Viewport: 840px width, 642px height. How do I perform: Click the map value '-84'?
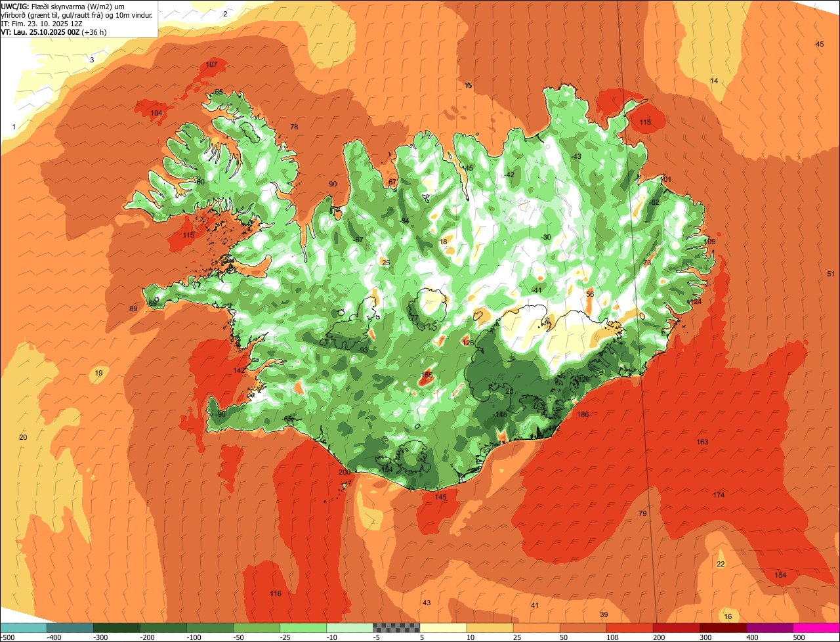pyautogui.click(x=404, y=221)
